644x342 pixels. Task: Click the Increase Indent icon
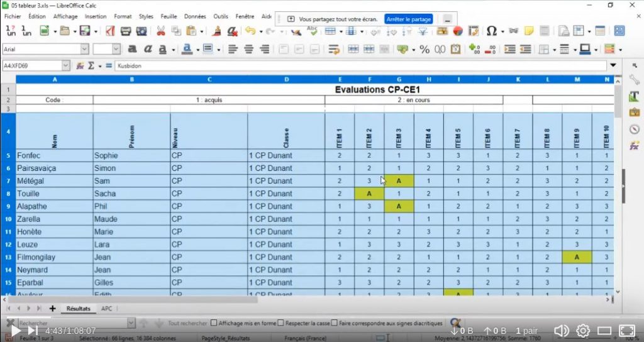click(x=510, y=49)
